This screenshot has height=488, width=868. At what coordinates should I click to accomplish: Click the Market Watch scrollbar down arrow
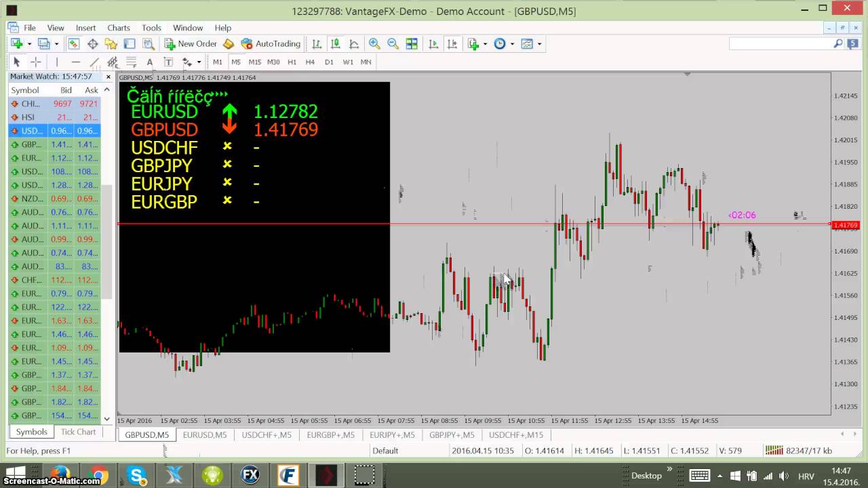106,419
